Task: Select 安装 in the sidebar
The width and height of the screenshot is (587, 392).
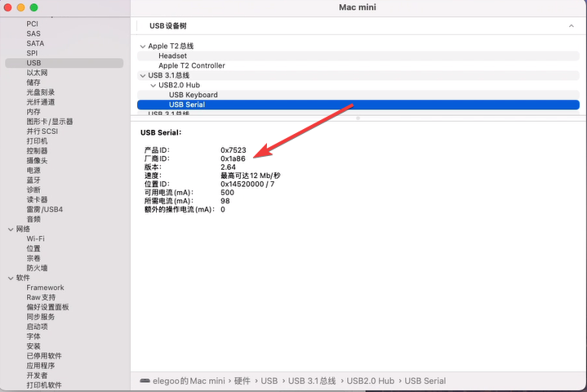Action: click(x=33, y=346)
